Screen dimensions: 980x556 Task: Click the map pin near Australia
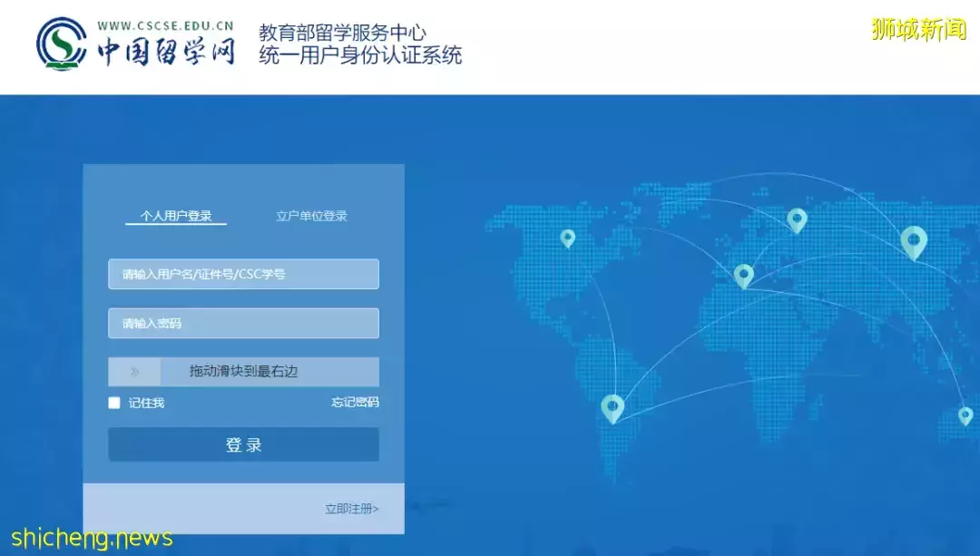(x=965, y=413)
